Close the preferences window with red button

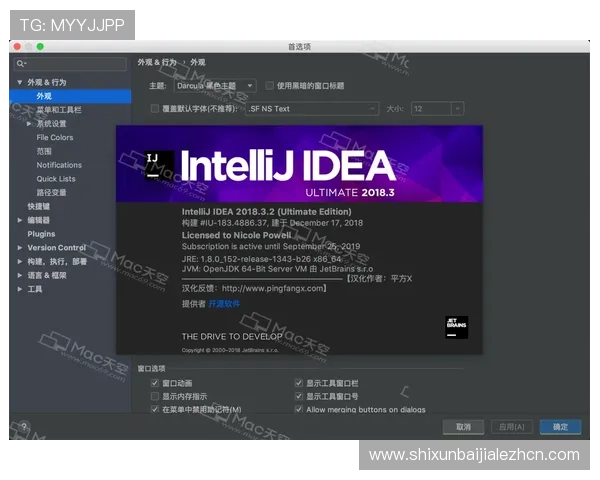tap(18, 47)
